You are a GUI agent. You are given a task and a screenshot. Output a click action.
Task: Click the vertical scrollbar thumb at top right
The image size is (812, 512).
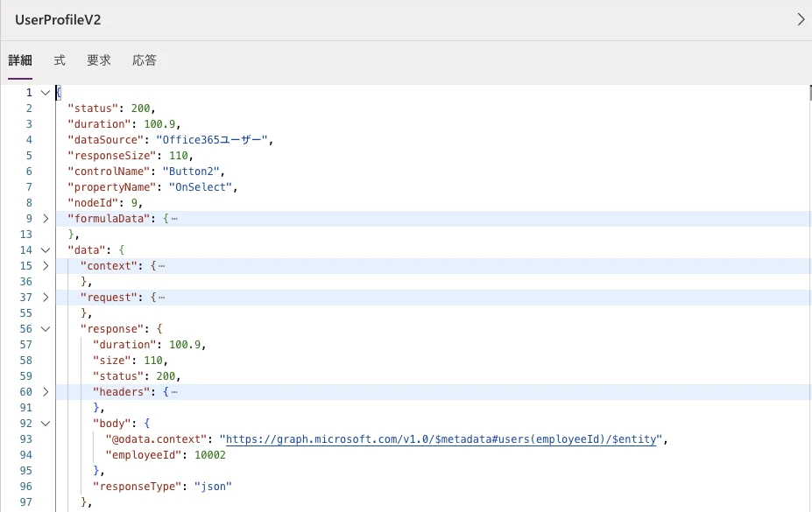tap(810, 93)
